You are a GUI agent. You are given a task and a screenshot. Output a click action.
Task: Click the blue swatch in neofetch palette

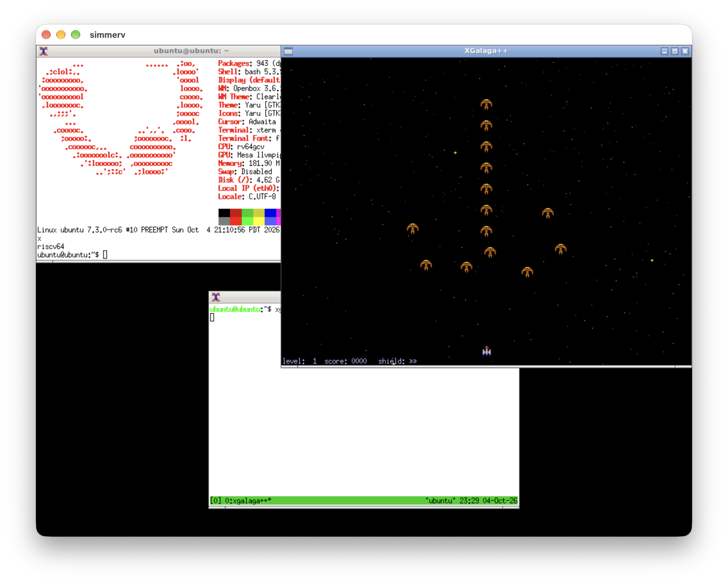[270, 213]
